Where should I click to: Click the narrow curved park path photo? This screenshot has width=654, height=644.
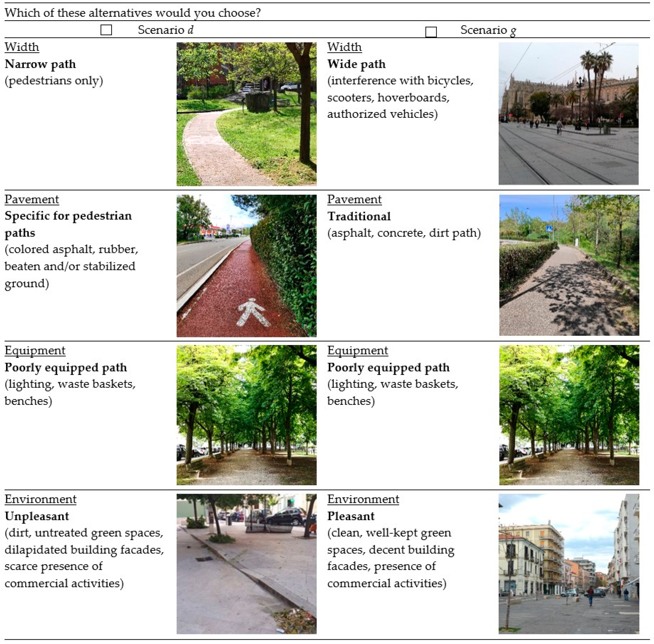pos(246,114)
